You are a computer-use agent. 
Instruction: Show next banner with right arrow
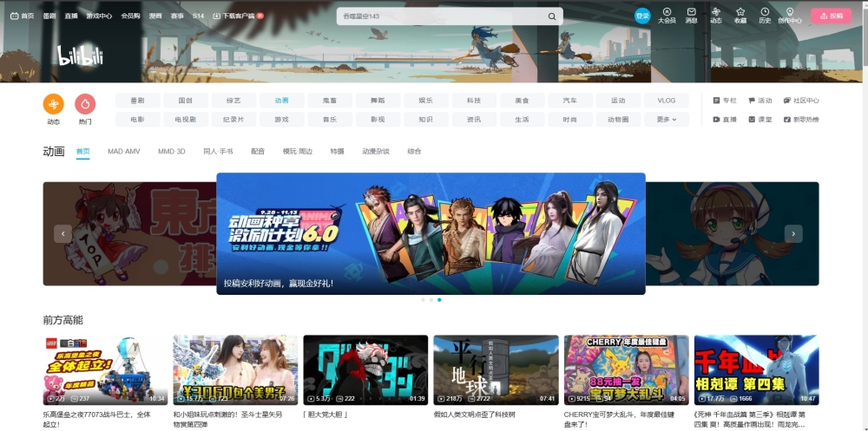pos(793,233)
